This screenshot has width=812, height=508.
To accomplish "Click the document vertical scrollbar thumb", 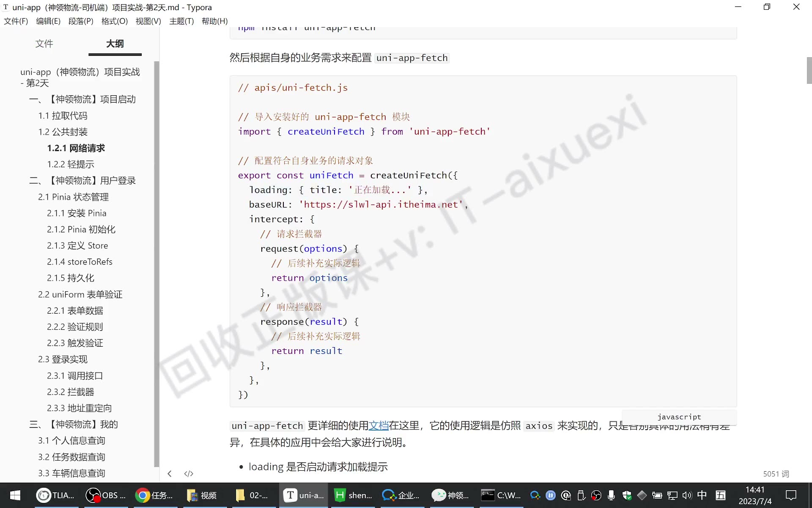I will [x=809, y=70].
